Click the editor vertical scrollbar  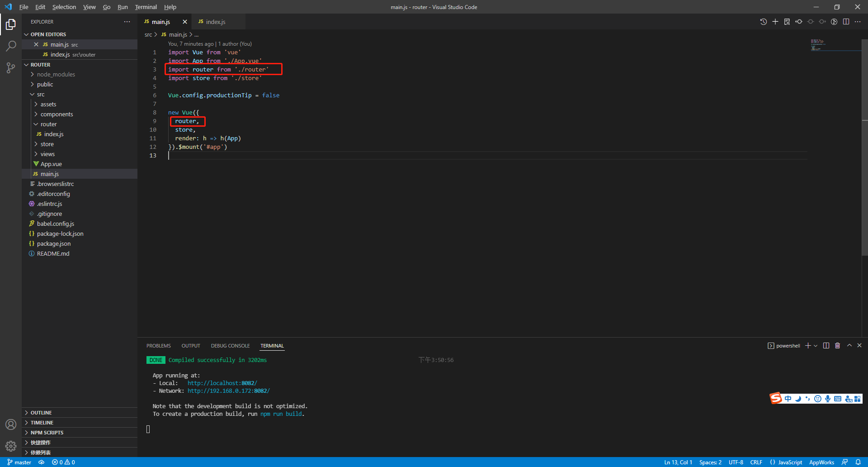point(864,148)
